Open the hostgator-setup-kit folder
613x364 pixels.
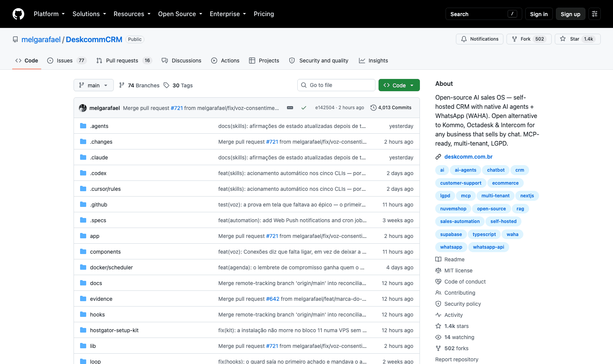[x=114, y=330]
